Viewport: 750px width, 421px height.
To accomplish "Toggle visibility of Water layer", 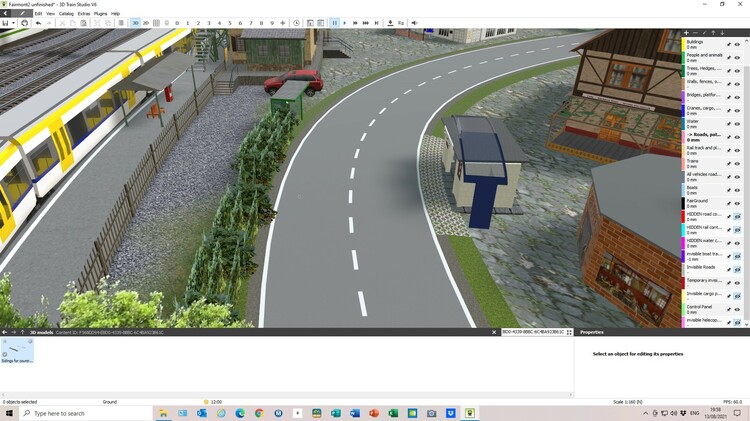I will pos(737,124).
